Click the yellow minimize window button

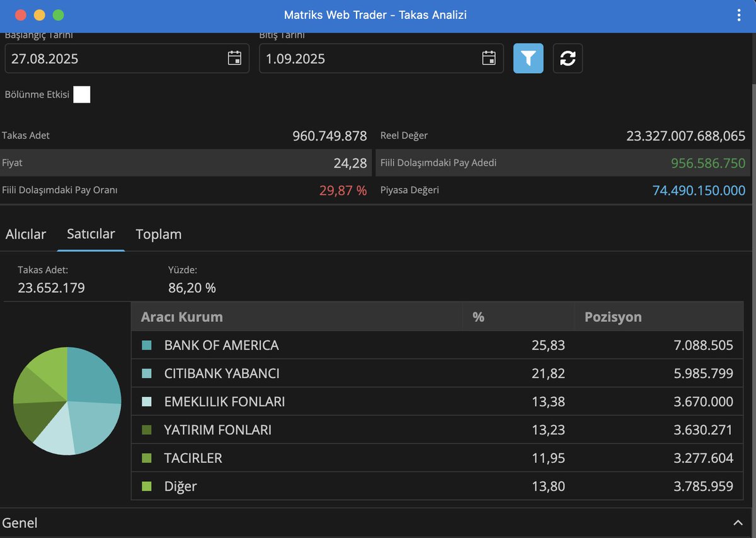39,15
